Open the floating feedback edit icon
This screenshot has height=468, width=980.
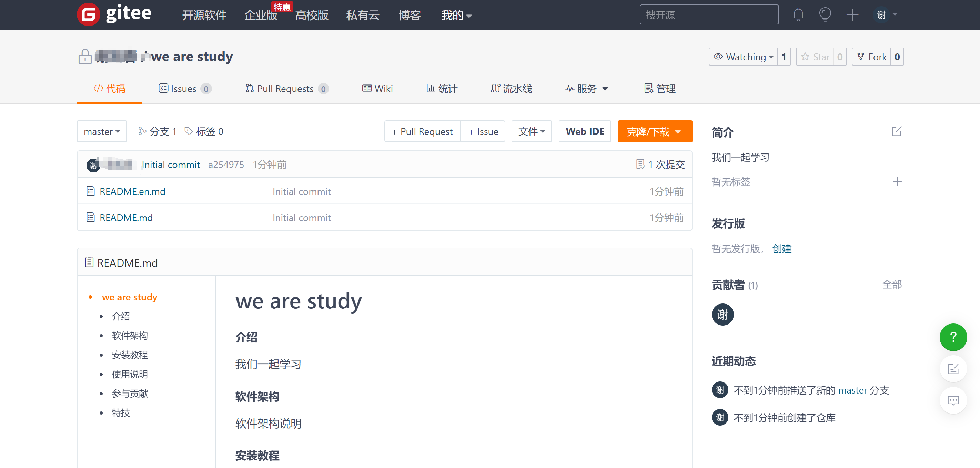pos(953,369)
